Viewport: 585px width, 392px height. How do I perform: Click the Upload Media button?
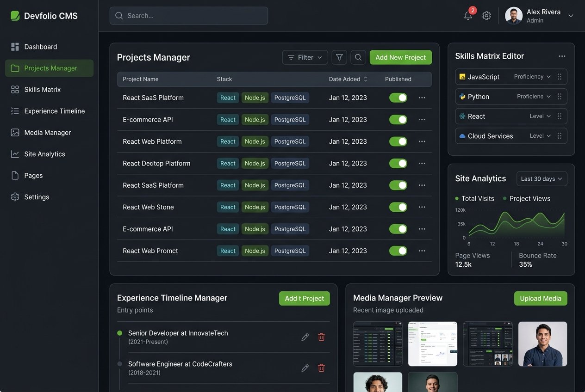pos(541,299)
